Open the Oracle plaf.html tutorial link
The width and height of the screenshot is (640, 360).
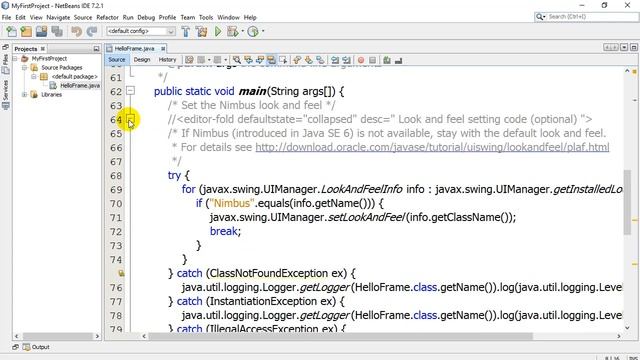pos(432,147)
